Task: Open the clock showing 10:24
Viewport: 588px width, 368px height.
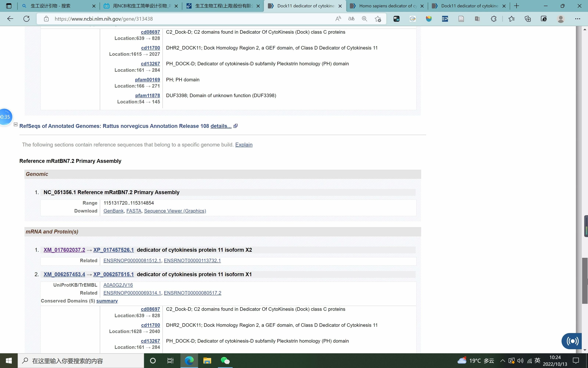Action: 555,361
